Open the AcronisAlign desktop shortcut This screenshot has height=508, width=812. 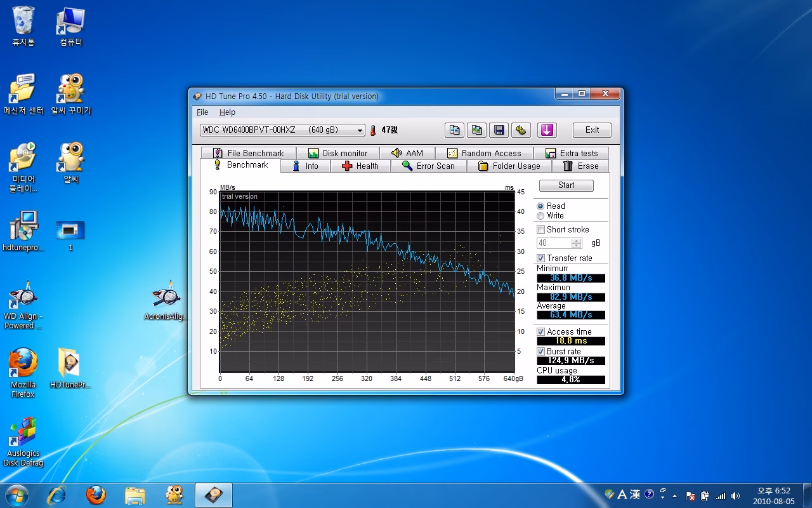pyautogui.click(x=167, y=301)
